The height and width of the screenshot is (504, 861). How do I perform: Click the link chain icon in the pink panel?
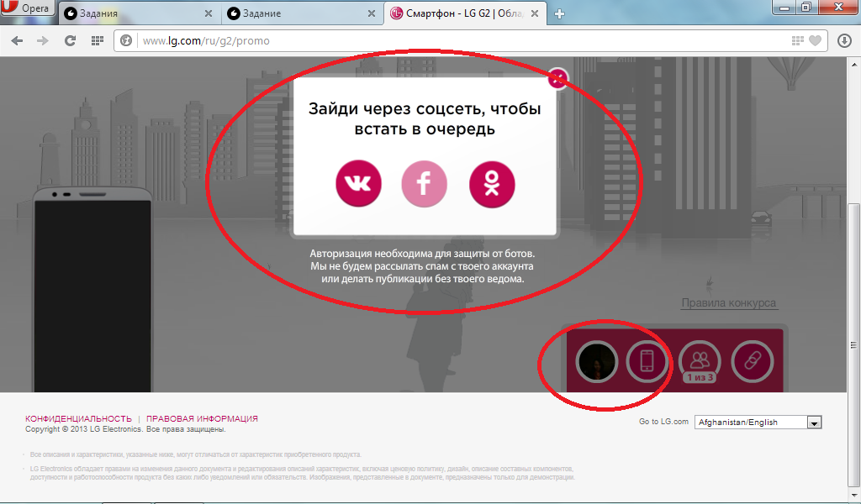tap(753, 361)
